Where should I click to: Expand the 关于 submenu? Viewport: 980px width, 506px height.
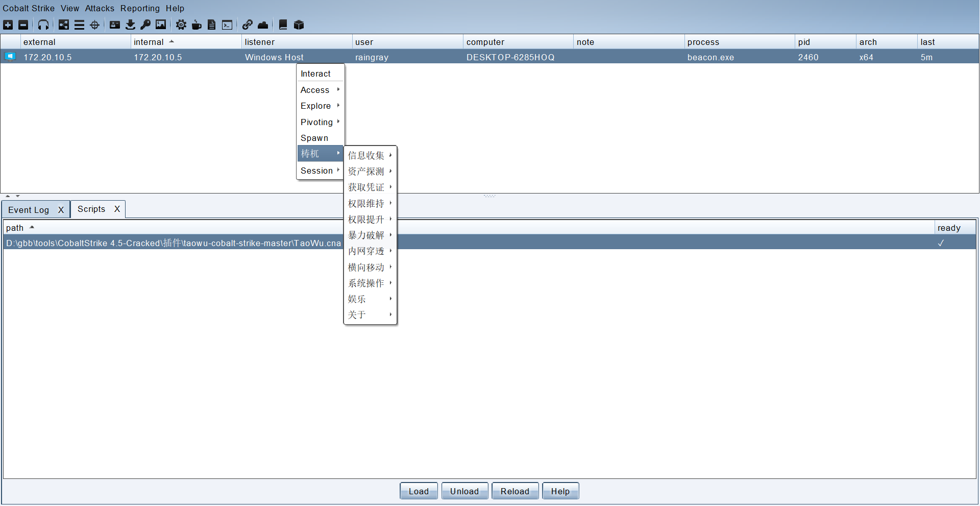pyautogui.click(x=370, y=315)
